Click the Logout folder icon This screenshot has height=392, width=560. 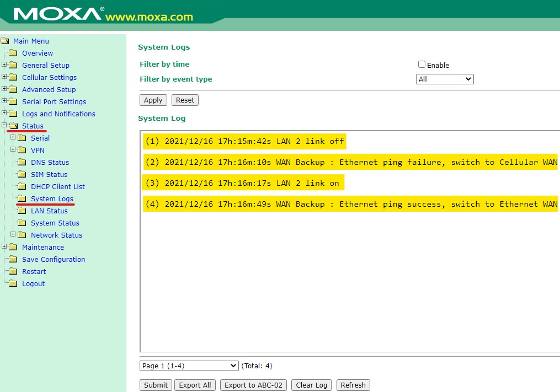[13, 284]
